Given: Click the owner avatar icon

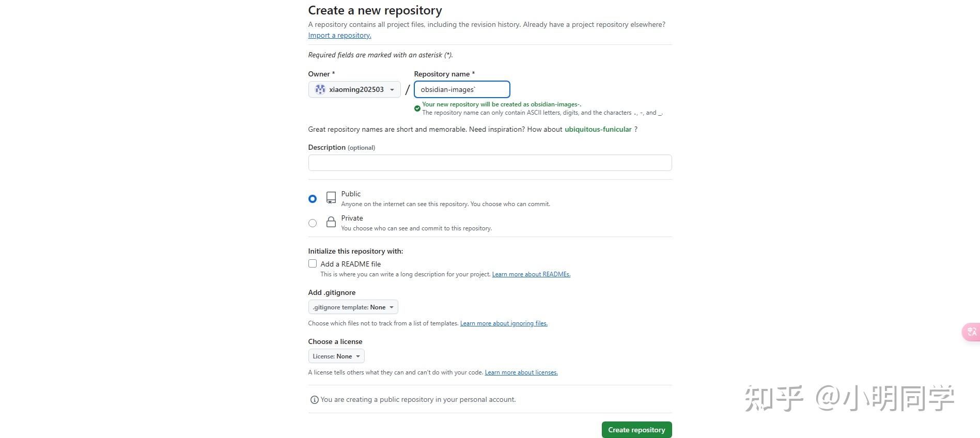Looking at the screenshot, I should pos(320,89).
